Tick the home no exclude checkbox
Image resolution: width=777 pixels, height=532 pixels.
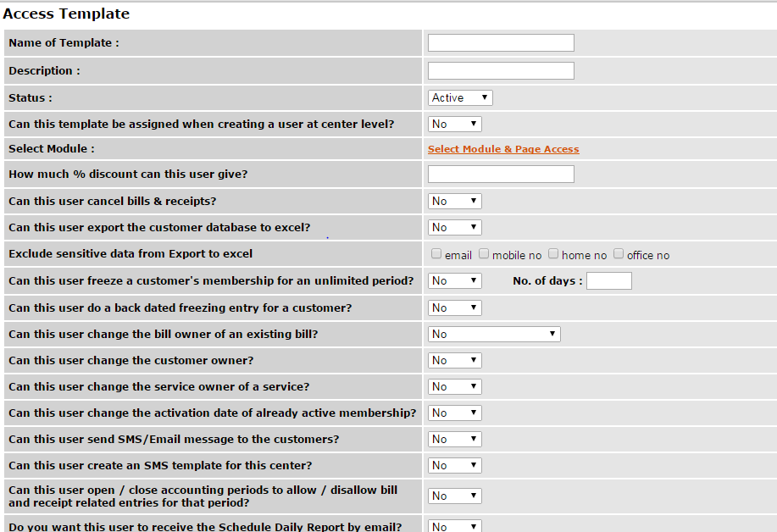(x=553, y=253)
